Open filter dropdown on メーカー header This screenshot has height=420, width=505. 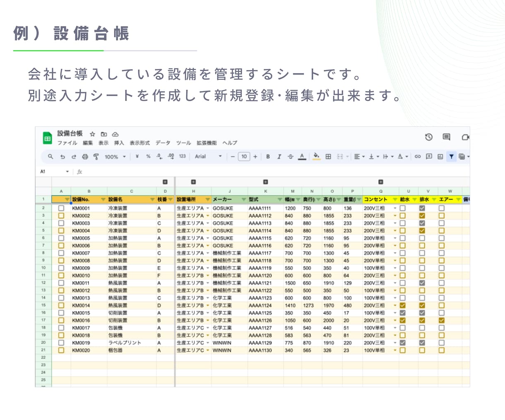(x=244, y=199)
